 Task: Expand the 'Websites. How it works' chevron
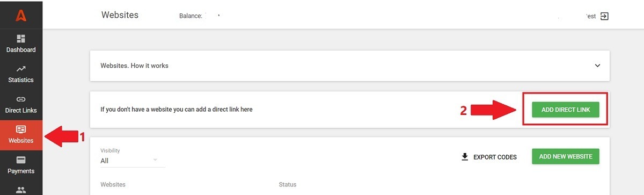[597, 66]
